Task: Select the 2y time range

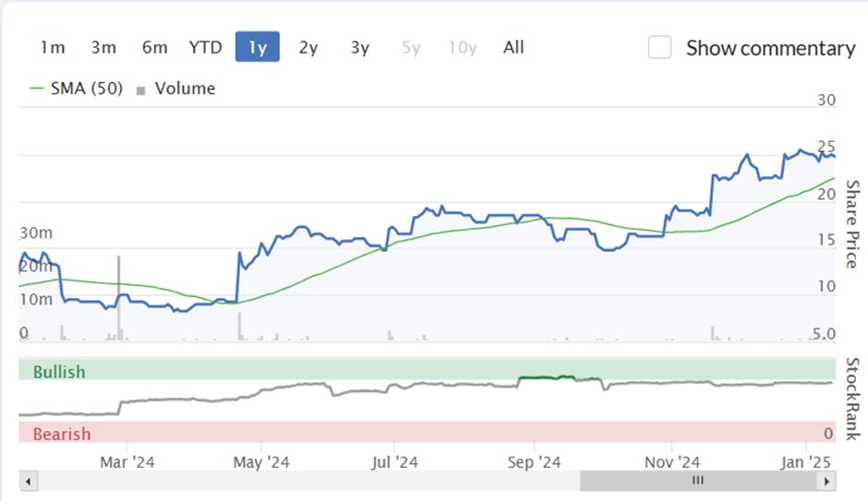Action: click(308, 48)
